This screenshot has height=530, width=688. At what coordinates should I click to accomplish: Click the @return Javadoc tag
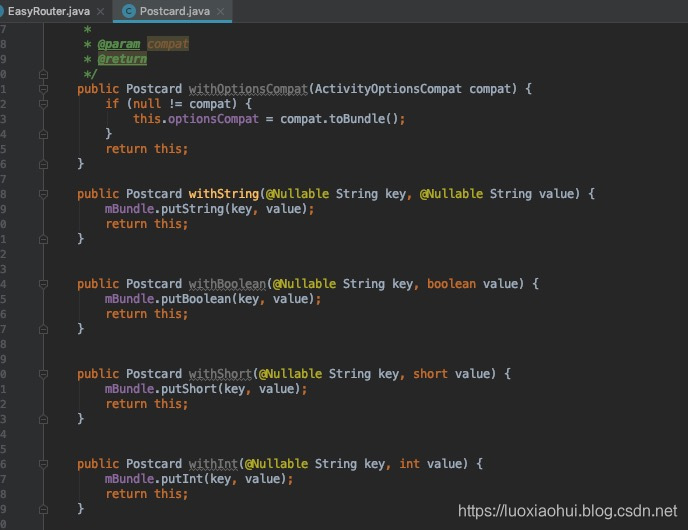(x=122, y=59)
